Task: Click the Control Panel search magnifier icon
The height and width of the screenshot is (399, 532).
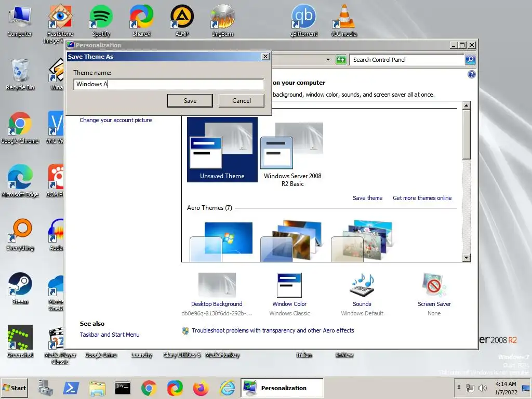Action: (470, 60)
